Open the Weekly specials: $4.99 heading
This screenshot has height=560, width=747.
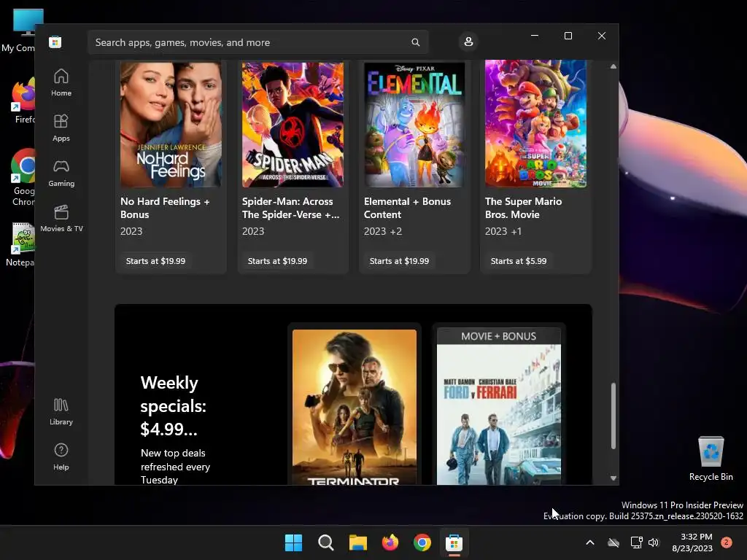click(174, 405)
